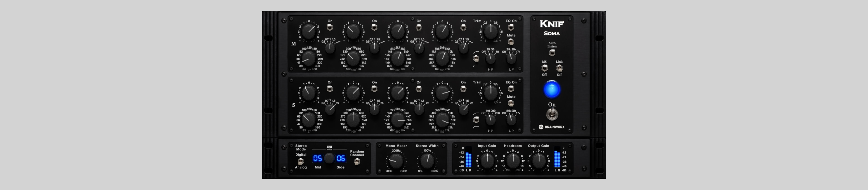
Task: Toggle M channel shelf switch beside HP knob
Action: point(476,59)
